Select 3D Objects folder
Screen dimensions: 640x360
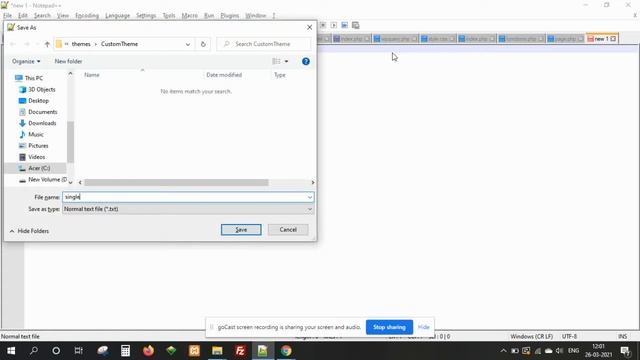(37, 89)
